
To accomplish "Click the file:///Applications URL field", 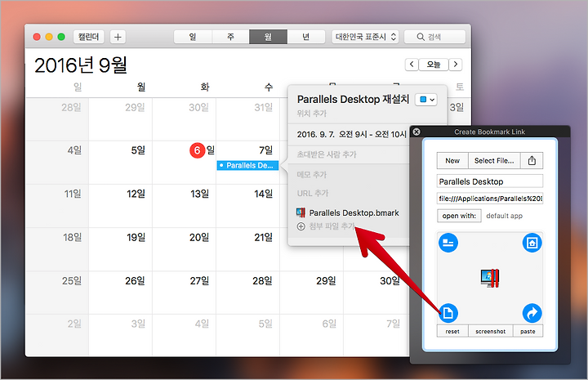I will pos(490,199).
